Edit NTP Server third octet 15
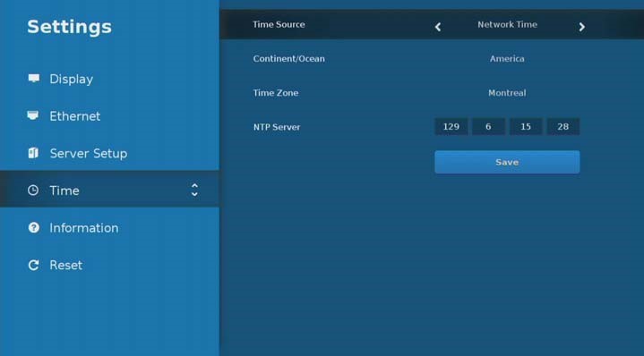Screen dimensions: 644x356 tap(526, 127)
